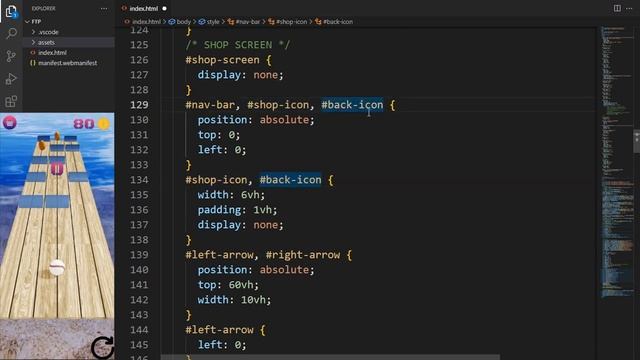
Task: Click #shop-icon breadcrumb segment
Action: pyautogui.click(x=291, y=22)
